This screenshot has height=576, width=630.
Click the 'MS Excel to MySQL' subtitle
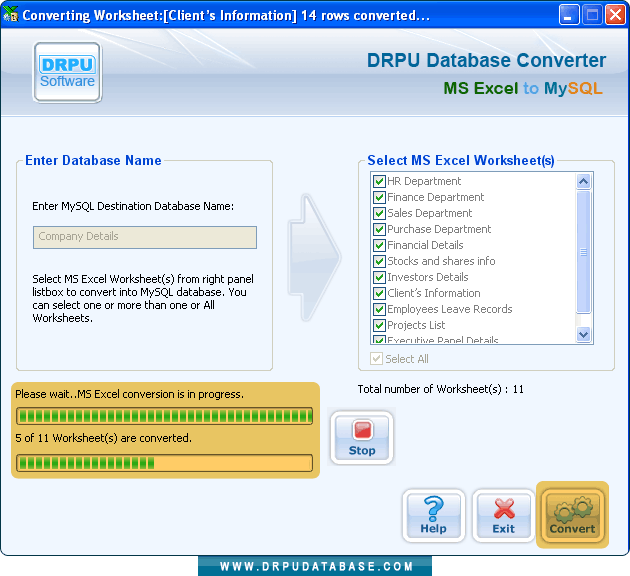523,88
